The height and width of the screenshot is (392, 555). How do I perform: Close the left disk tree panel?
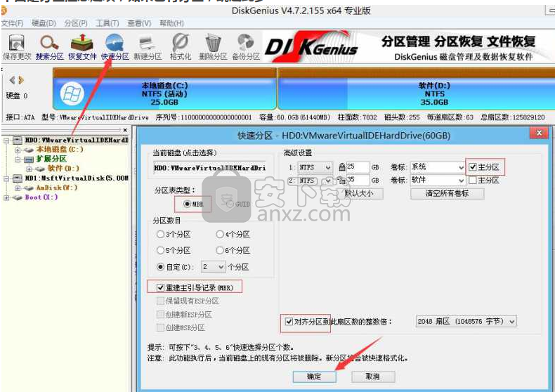[125, 130]
